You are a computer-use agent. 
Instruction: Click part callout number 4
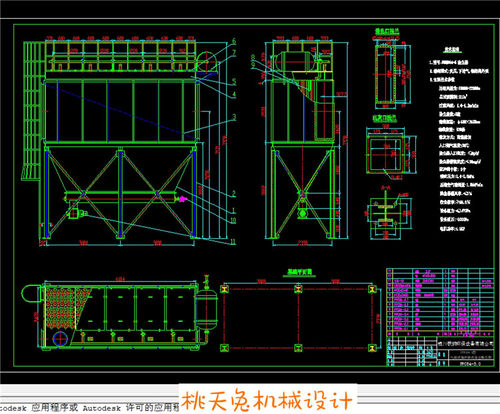tap(234, 94)
